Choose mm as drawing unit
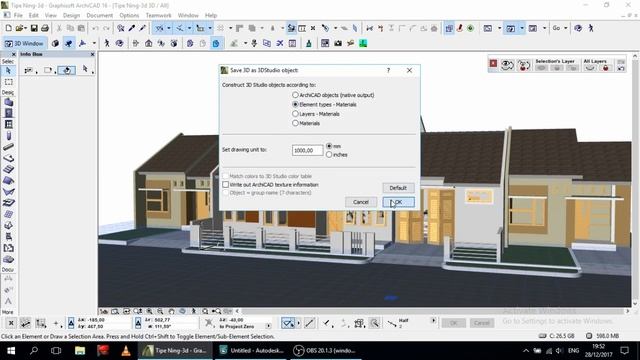This screenshot has width=640, height=360. (x=329, y=146)
